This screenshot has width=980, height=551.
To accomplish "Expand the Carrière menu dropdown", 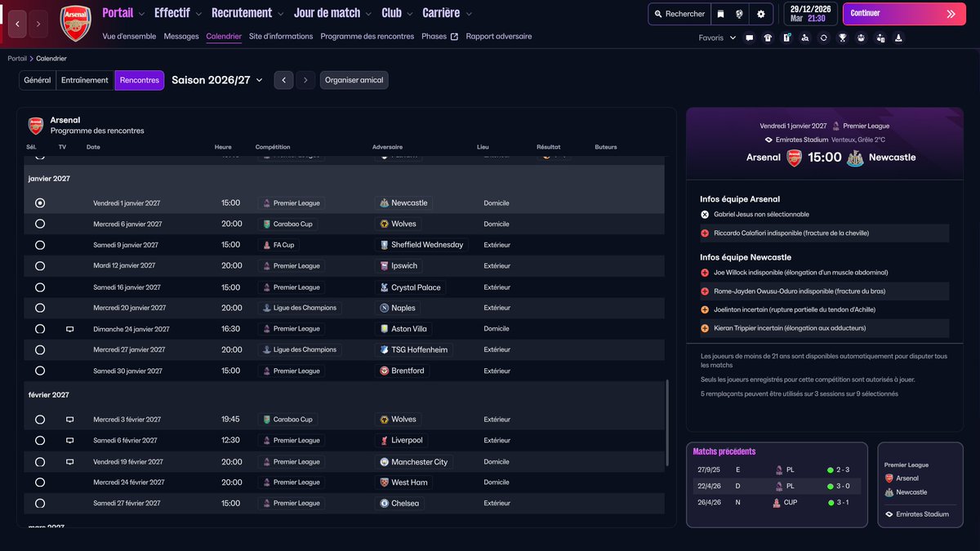I will [469, 14].
